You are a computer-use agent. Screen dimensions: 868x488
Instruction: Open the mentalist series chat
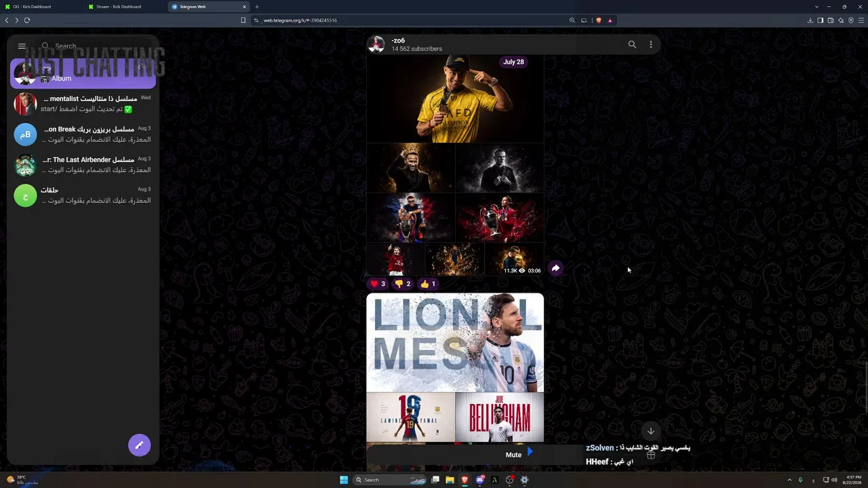tap(83, 104)
